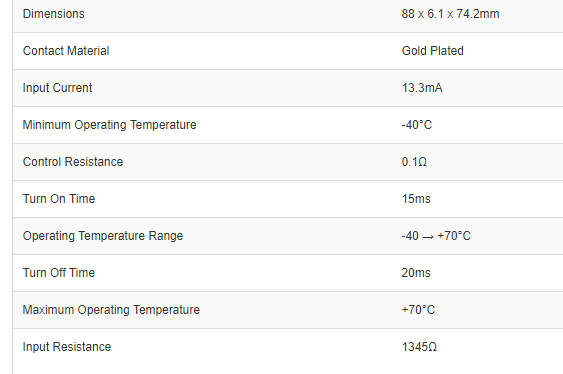Select the -40 → +70°C value
Screen dimensions: 563x374
click(436, 236)
